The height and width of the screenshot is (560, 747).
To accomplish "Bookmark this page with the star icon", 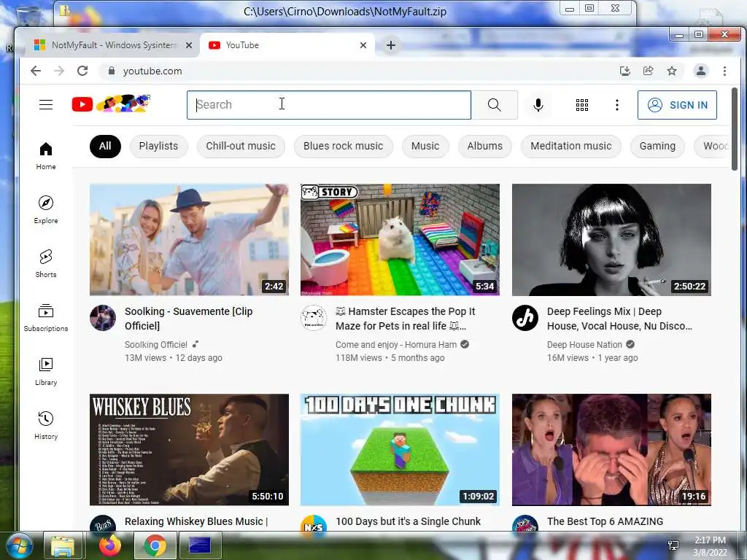I will pos(672,71).
